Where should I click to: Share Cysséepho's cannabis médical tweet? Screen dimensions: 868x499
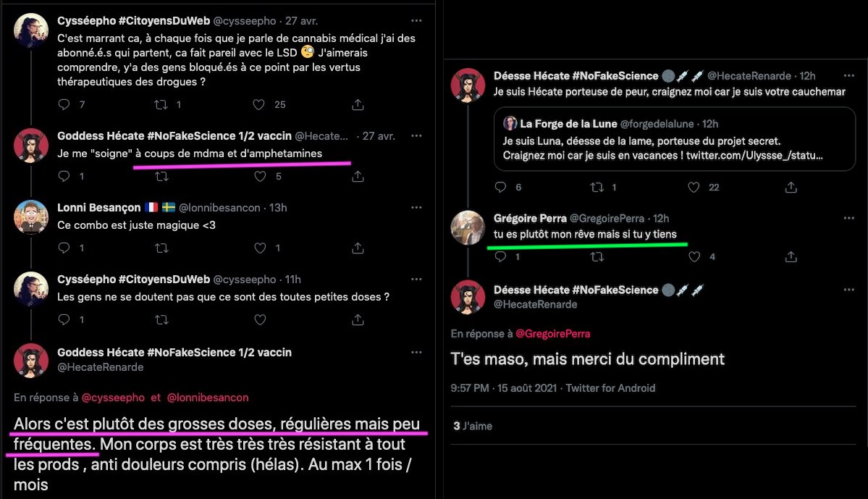[357, 104]
